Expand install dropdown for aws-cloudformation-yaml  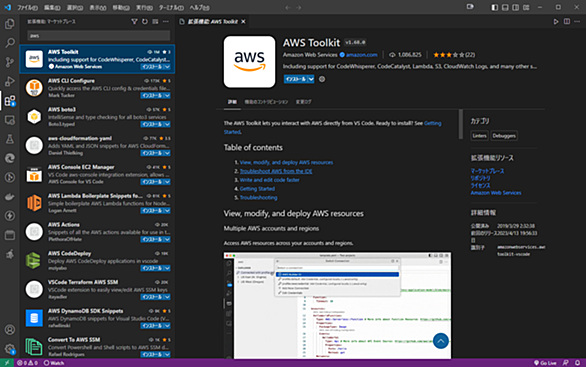[x=167, y=153]
